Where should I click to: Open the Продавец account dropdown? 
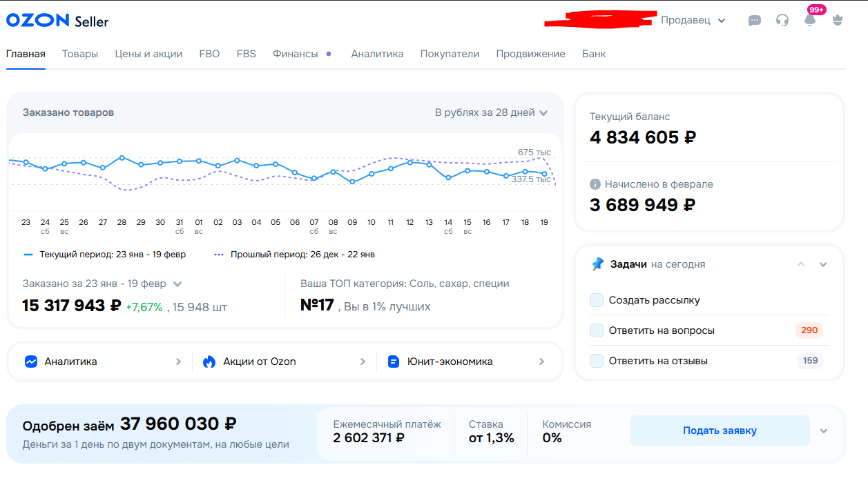pos(693,21)
